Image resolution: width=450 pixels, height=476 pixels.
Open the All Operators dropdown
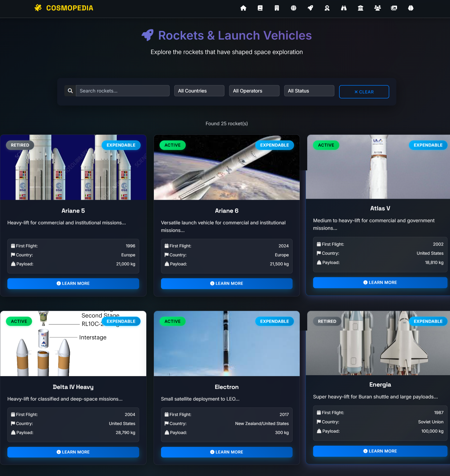[x=254, y=91]
